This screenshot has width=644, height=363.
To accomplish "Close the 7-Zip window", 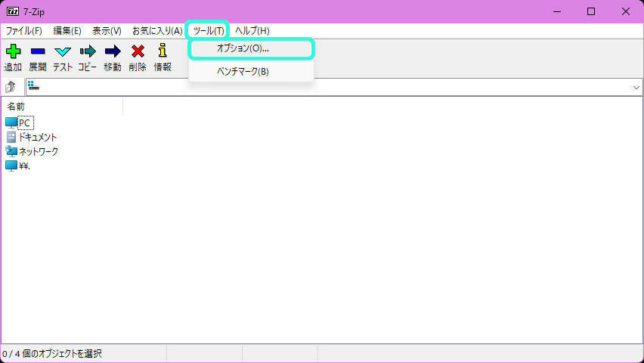I will click(x=626, y=11).
